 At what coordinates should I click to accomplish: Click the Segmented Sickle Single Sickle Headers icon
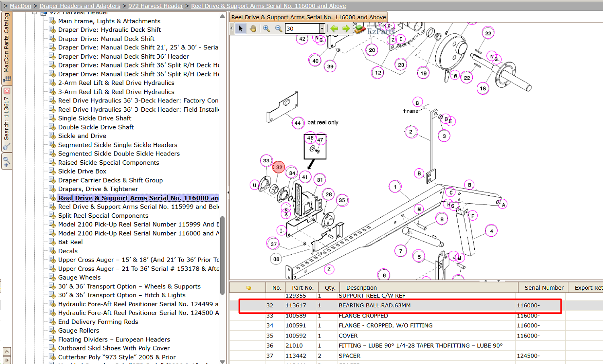[52, 145]
